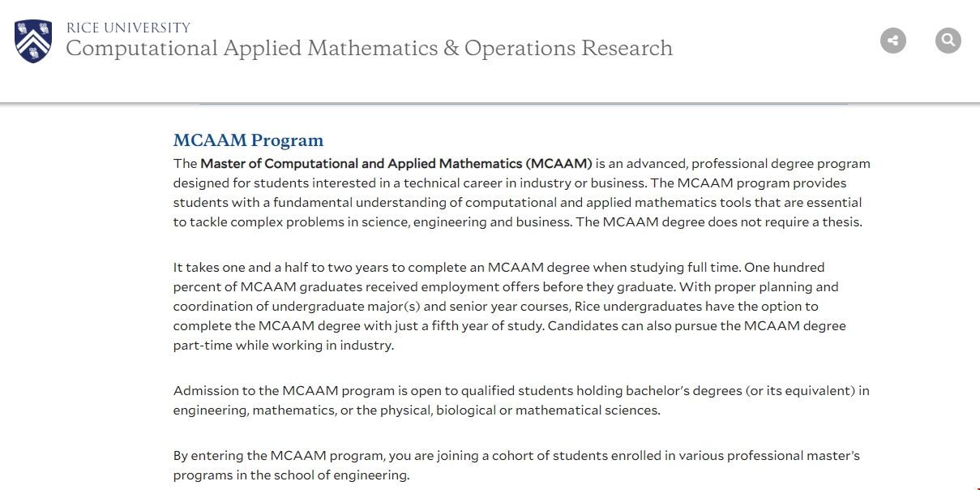Open the search magnifier icon
Viewport: 980px width, 490px height.
948,40
